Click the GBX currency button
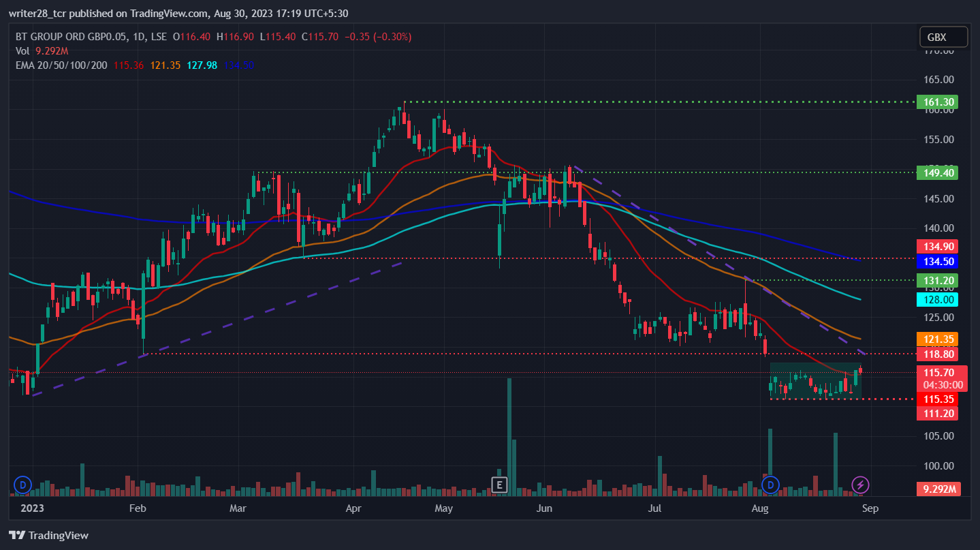The image size is (980, 550). (942, 37)
